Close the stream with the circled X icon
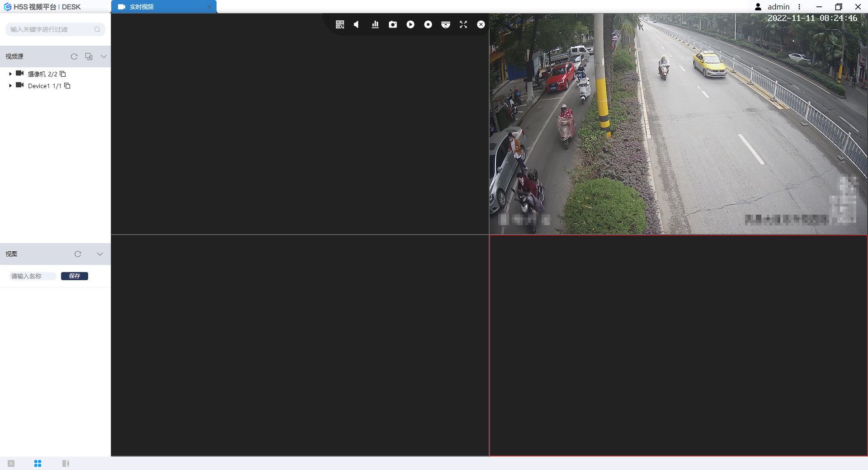Viewport: 868px width, 470px height. pos(481,25)
